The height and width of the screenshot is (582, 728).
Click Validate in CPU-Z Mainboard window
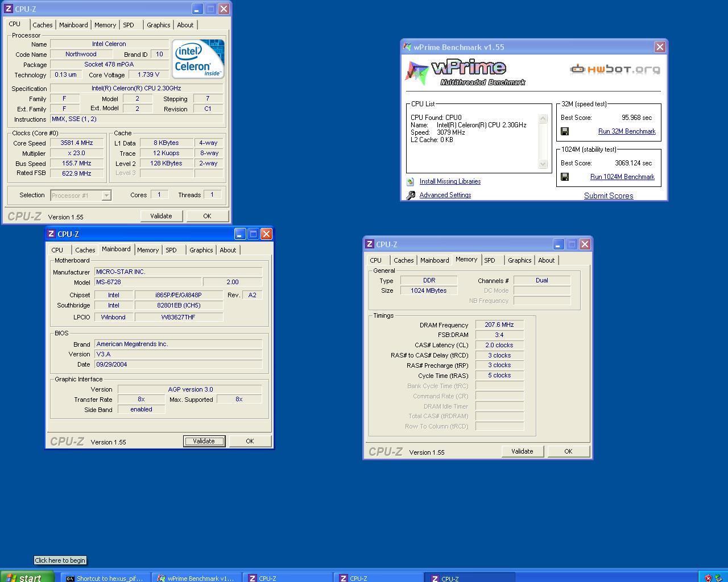(x=204, y=441)
